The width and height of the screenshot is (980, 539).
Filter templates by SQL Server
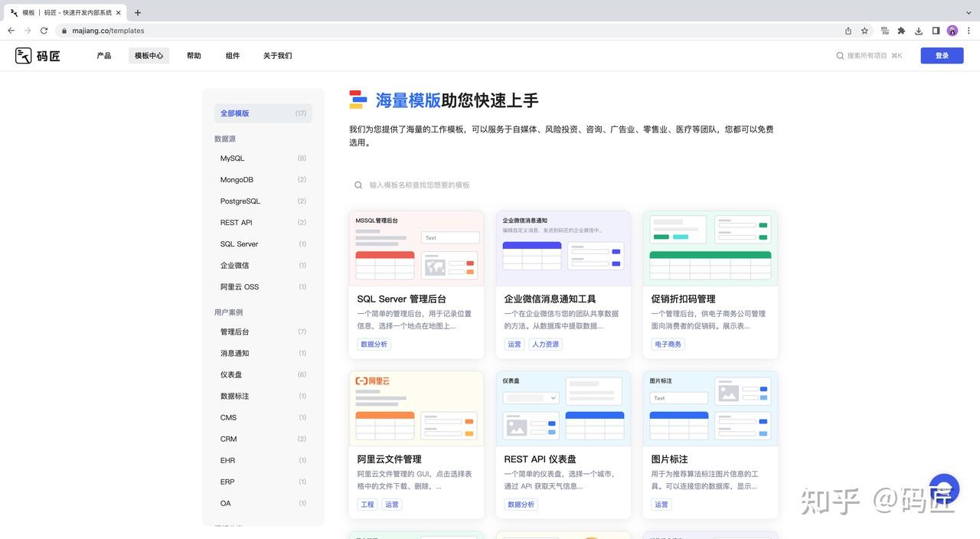263,244
